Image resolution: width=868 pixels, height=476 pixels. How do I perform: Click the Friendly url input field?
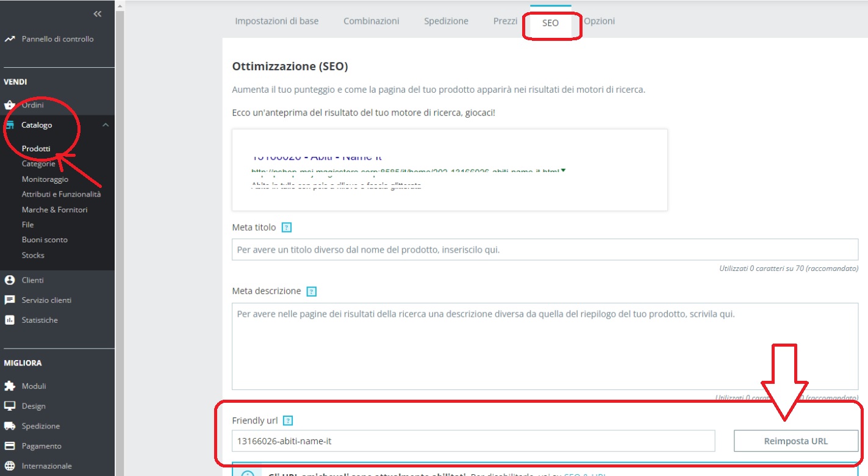(x=473, y=441)
